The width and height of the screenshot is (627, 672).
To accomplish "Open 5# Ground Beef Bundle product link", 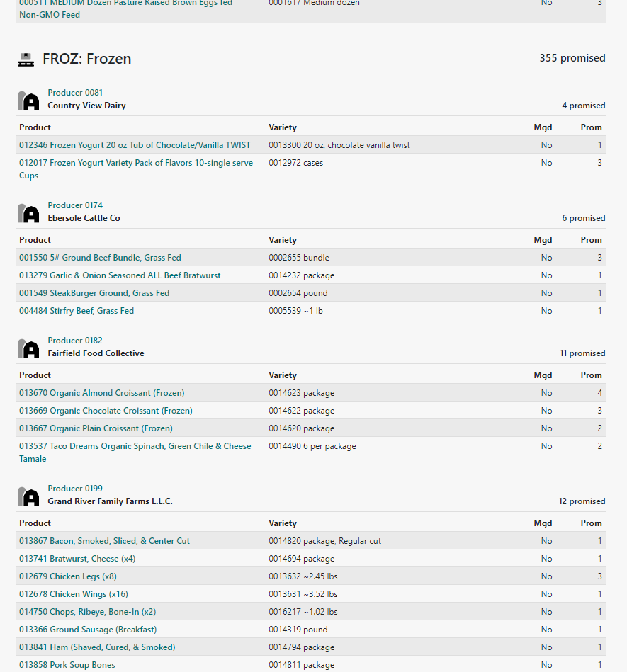I will (100, 258).
